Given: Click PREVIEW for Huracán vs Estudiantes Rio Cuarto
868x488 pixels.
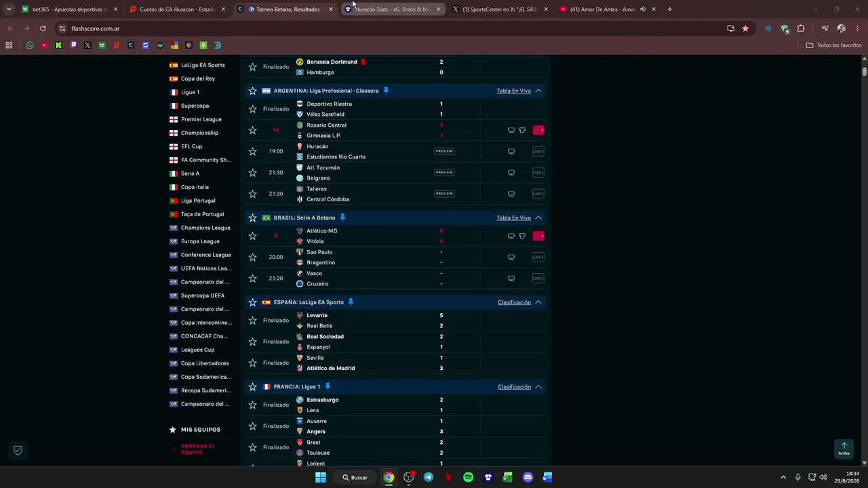Looking at the screenshot, I should tap(444, 151).
